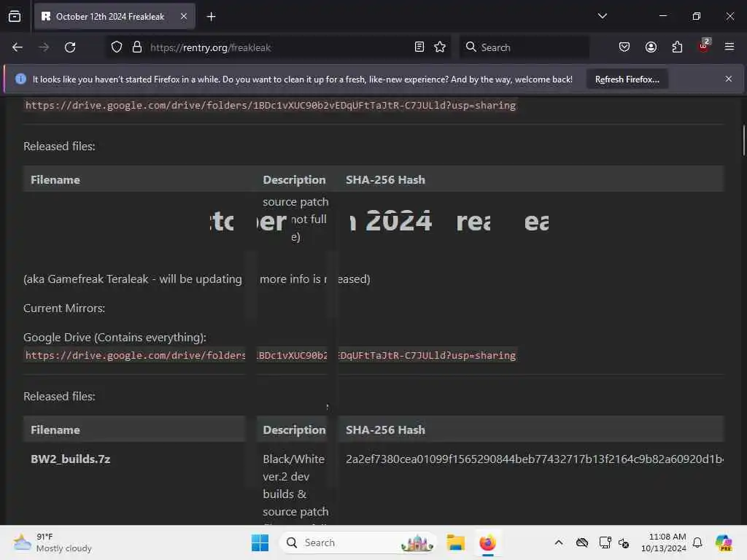The height and width of the screenshot is (560, 747).
Task: Click the Refresh Firefox... button
Action: click(627, 79)
